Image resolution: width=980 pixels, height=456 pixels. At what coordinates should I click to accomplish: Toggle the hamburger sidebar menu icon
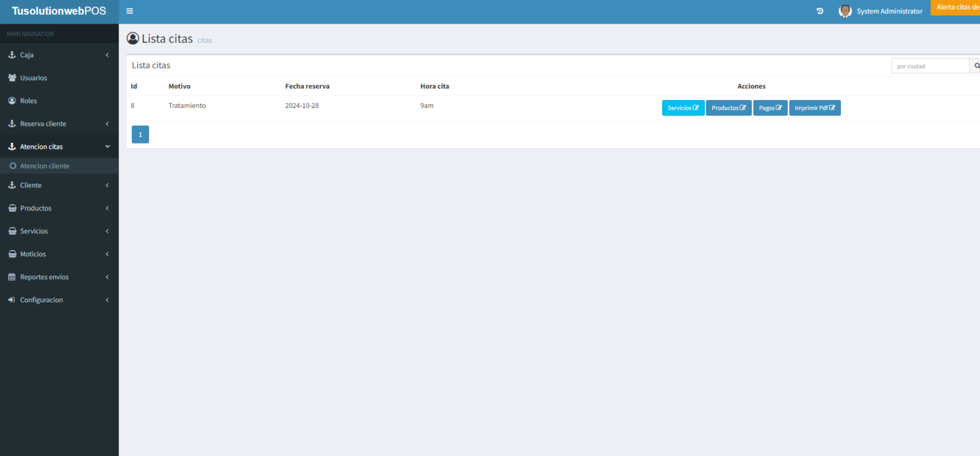pyautogui.click(x=130, y=11)
